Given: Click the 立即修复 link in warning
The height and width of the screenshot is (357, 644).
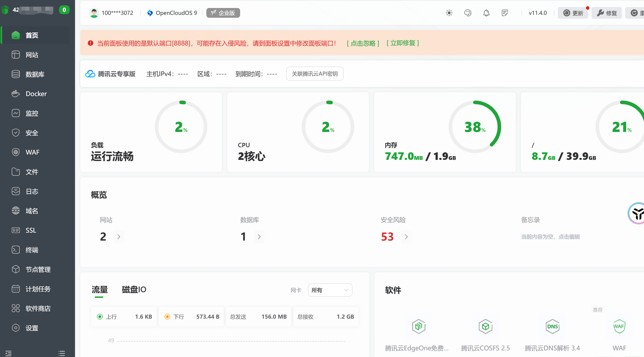Looking at the screenshot, I should coord(403,43).
